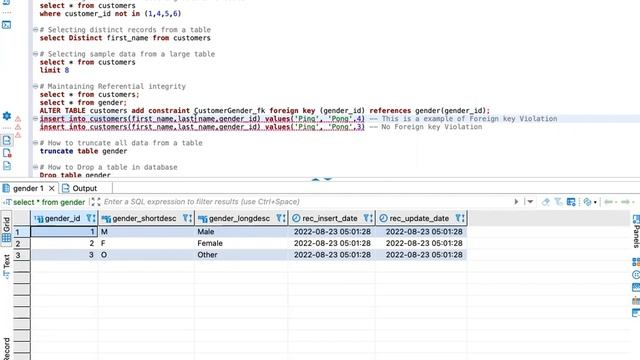Open filter/sort control on gender_shortdesc column
Screen dimensions: 640x360
(187, 218)
